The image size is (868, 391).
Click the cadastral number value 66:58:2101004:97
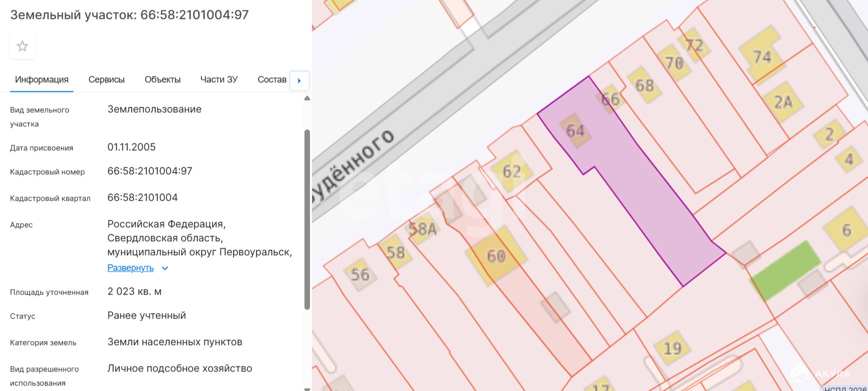pyautogui.click(x=150, y=171)
